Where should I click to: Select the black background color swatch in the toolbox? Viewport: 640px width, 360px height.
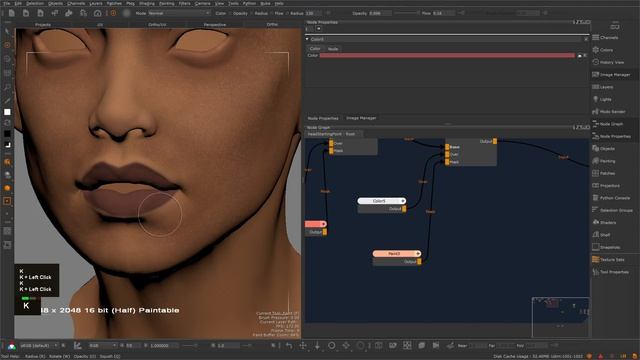click(x=7, y=133)
